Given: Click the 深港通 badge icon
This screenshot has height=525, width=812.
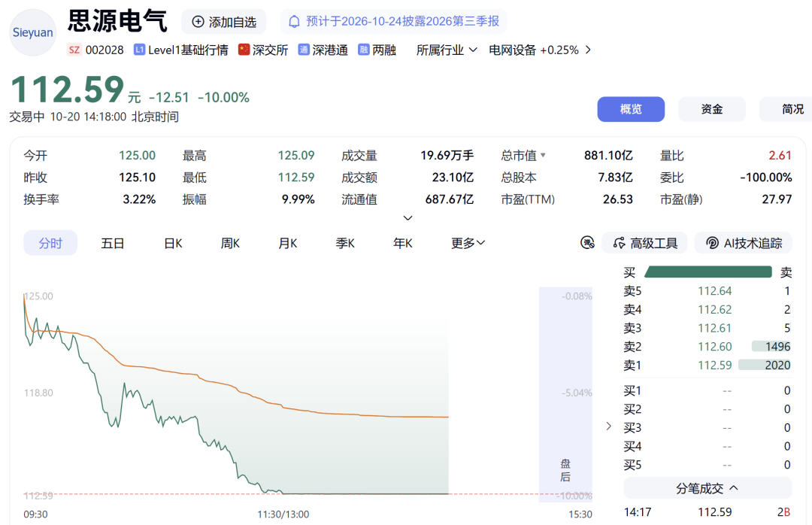Looking at the screenshot, I should (304, 50).
